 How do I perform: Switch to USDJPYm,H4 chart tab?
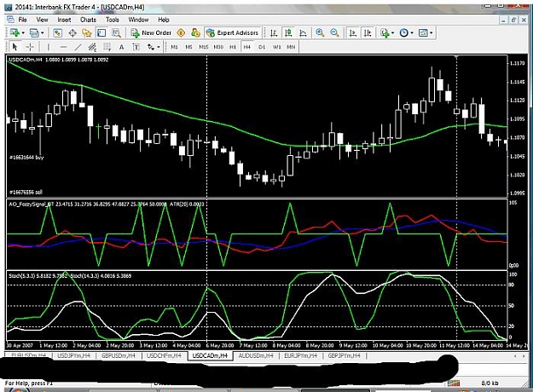coord(73,355)
